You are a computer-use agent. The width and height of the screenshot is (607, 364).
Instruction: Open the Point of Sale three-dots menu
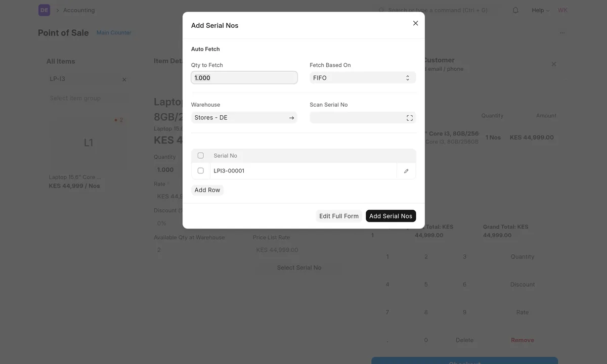tap(562, 33)
